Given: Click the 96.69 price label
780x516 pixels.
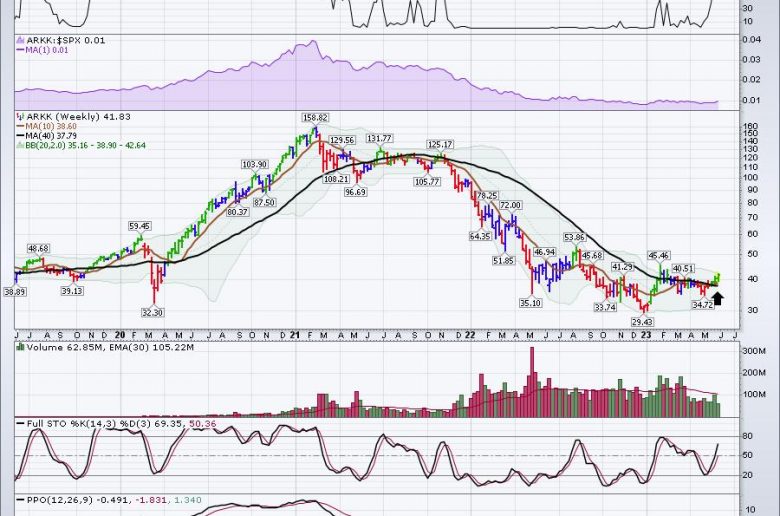Looking at the screenshot, I should [x=355, y=192].
